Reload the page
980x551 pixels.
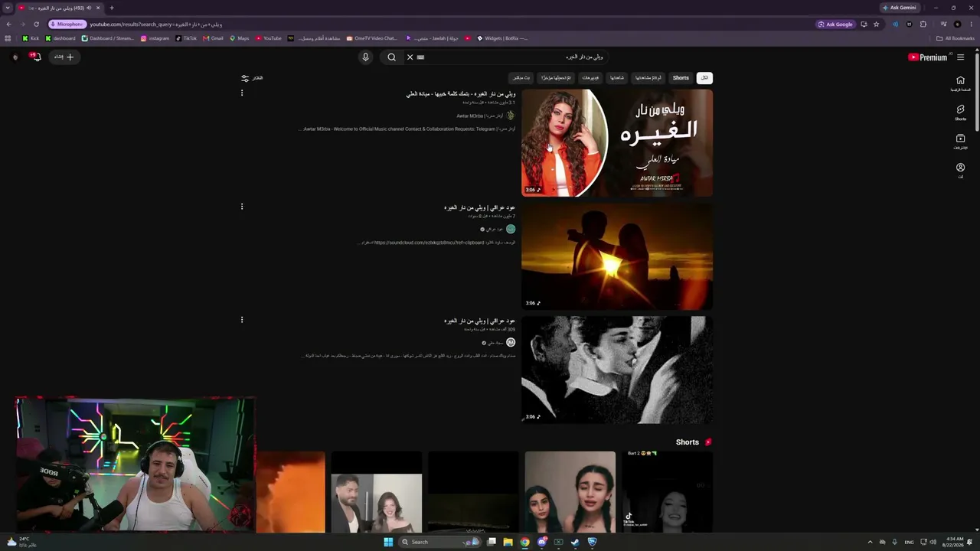coord(36,24)
